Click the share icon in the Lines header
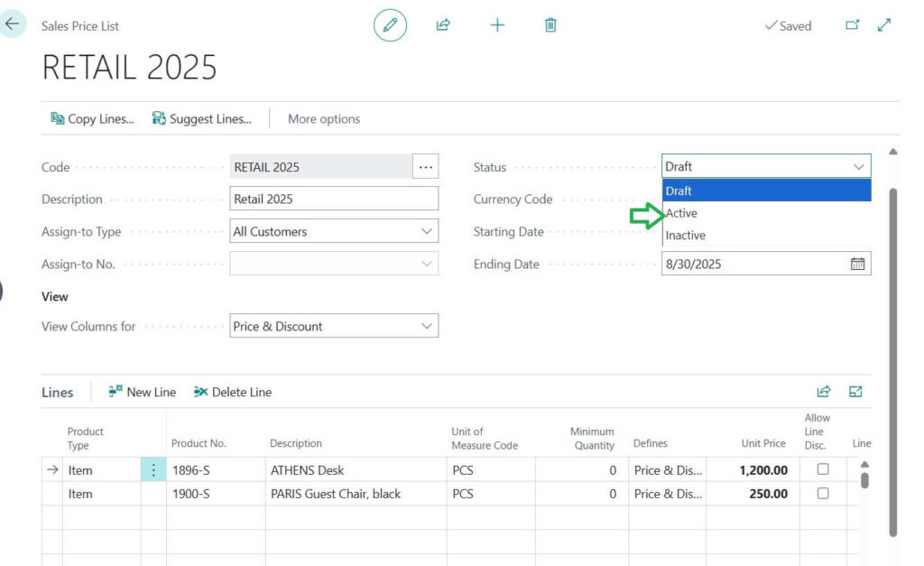This screenshot has height=566, width=924. click(x=824, y=392)
